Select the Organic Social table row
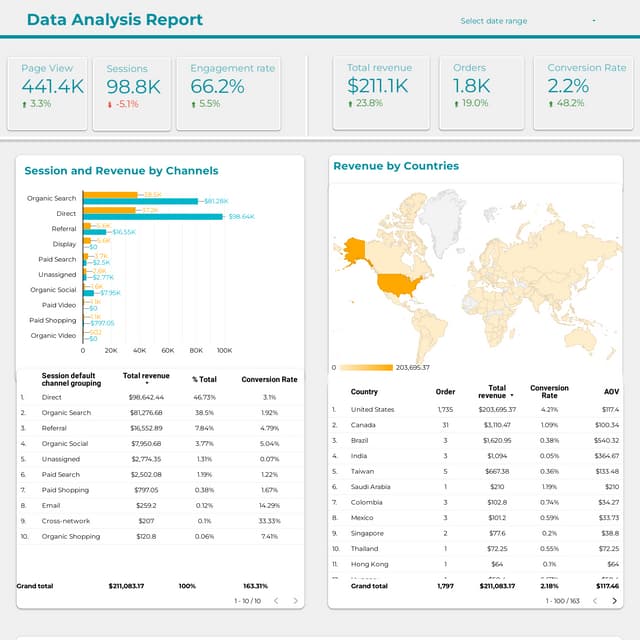Screen dimensions: 640x640 click(160, 444)
